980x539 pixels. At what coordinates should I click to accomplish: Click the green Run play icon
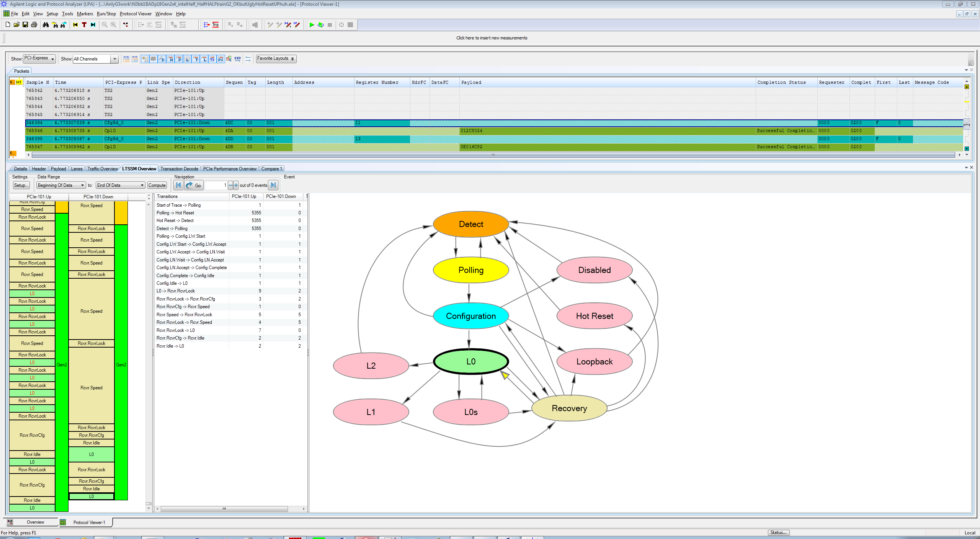point(312,25)
